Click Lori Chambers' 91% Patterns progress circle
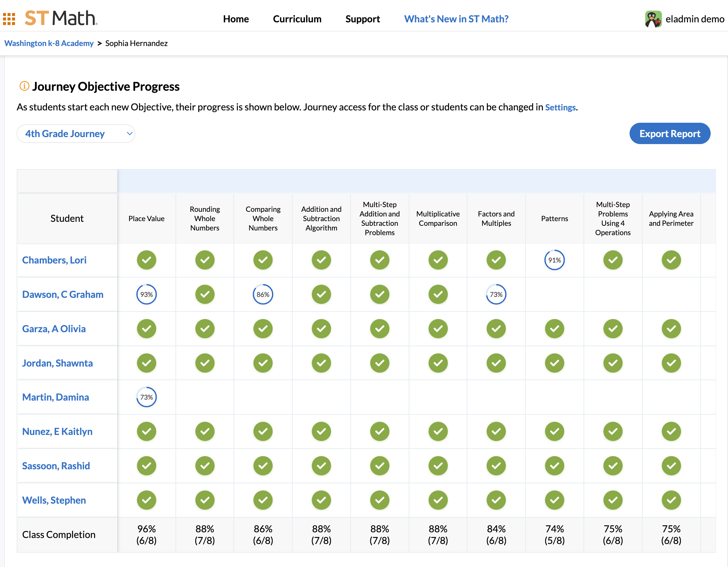728x567 pixels. (554, 260)
